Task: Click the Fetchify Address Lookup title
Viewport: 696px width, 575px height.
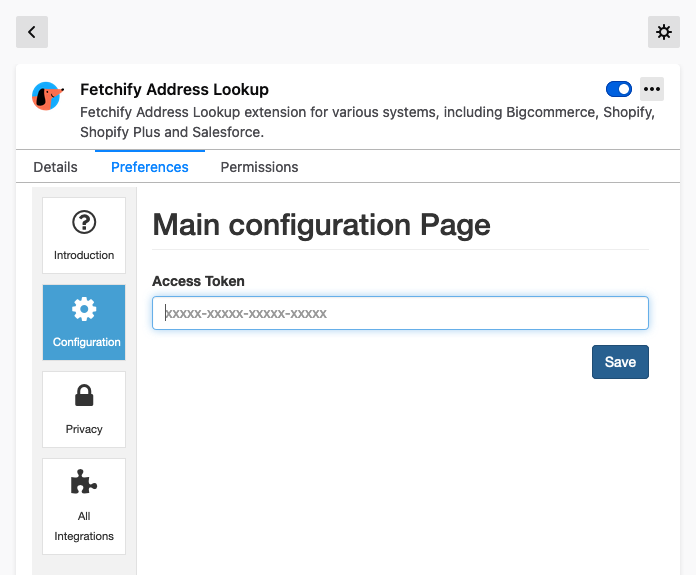Action: click(x=174, y=90)
